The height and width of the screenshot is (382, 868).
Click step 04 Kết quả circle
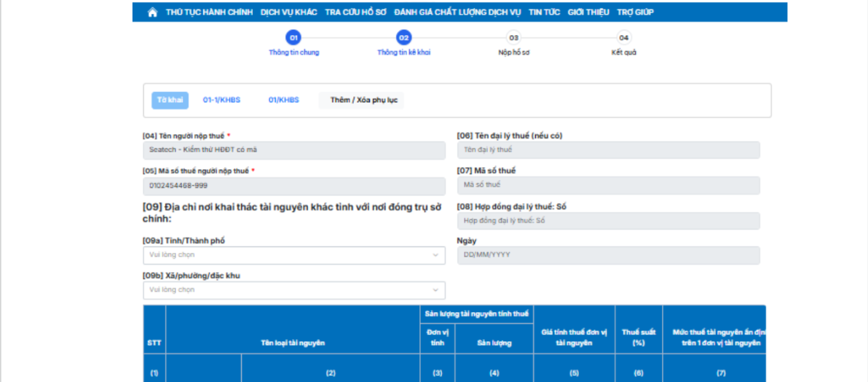point(623,37)
